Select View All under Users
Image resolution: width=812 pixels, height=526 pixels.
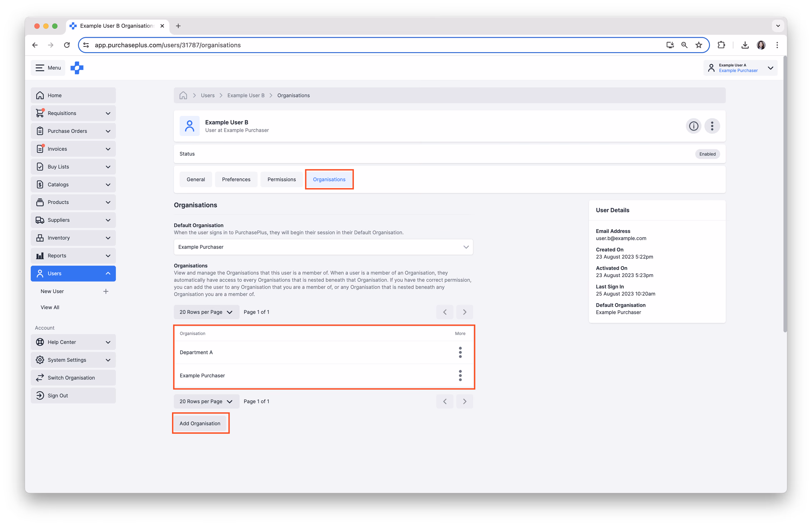(x=50, y=307)
